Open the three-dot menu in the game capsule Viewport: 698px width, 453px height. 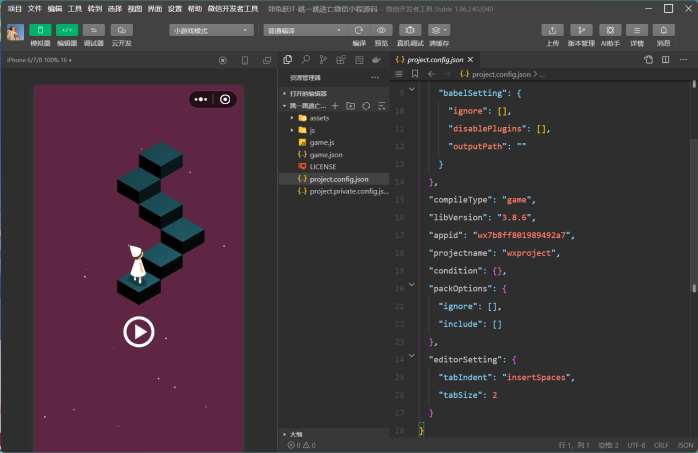201,99
